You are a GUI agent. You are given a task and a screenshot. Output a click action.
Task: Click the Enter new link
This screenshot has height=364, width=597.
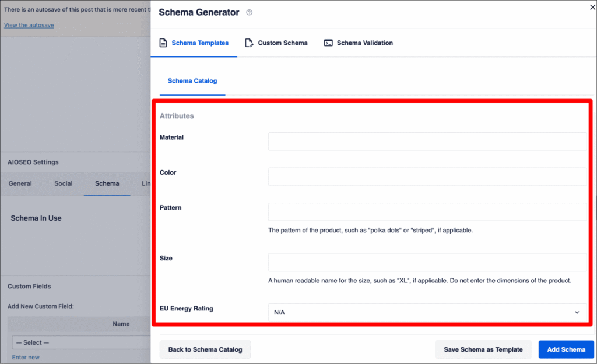point(26,357)
